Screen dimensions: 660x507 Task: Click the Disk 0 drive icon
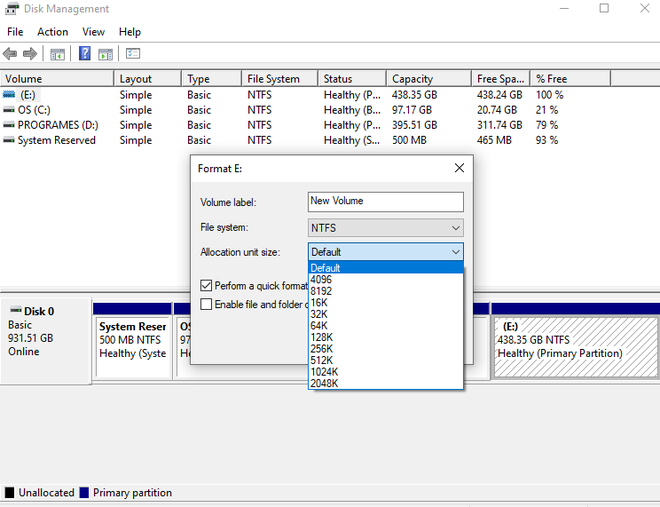click(x=16, y=311)
